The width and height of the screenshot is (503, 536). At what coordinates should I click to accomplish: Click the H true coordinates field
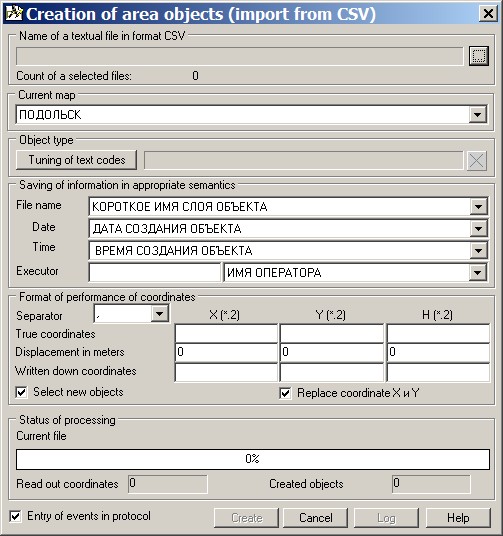[x=438, y=334]
